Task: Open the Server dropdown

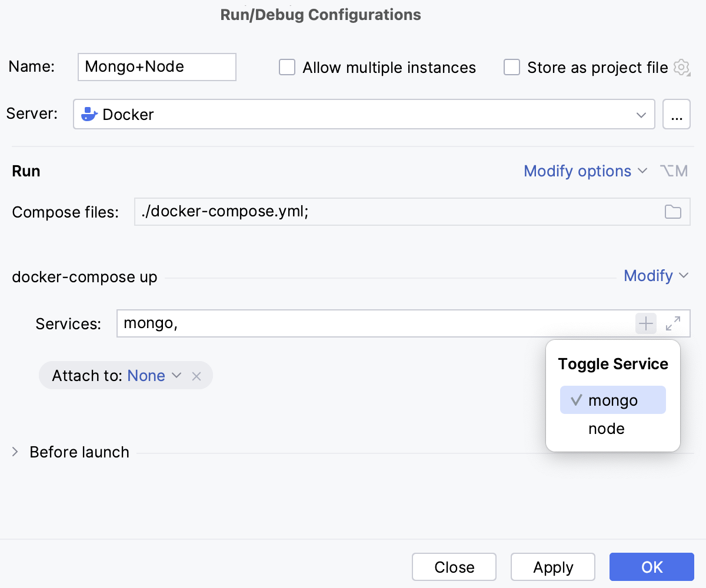Action: 641,114
